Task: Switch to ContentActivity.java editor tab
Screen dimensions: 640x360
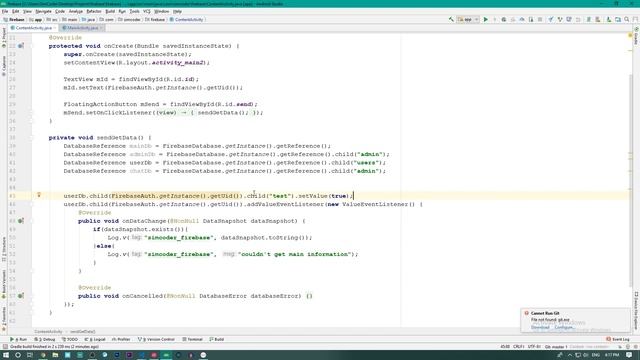Action: click(33, 28)
